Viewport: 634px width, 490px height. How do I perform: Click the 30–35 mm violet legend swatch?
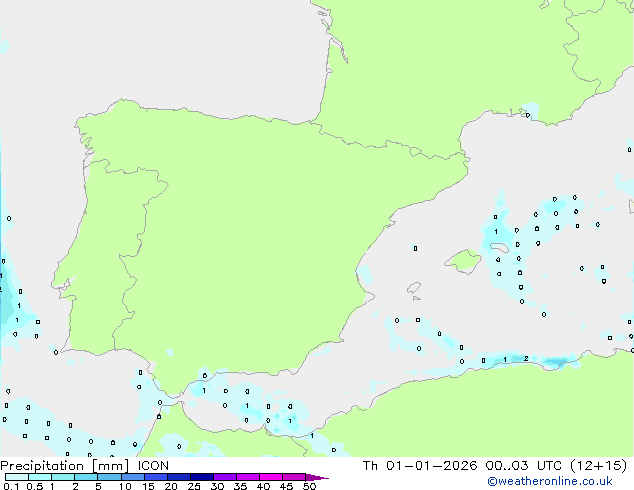(x=224, y=477)
